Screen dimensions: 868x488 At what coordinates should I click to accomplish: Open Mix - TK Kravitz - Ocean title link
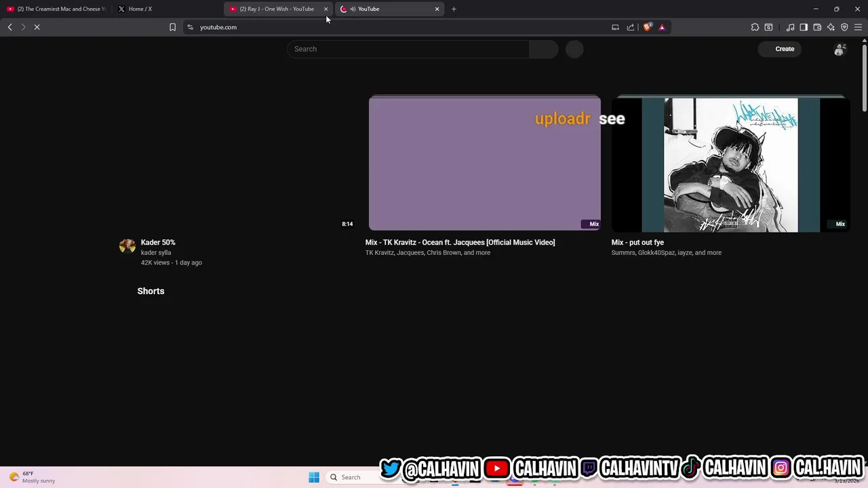tap(460, 242)
